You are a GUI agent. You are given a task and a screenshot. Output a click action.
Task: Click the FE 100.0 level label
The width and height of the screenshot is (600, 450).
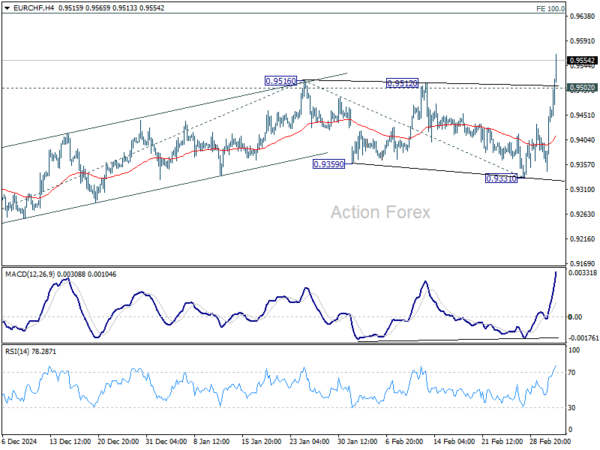pyautogui.click(x=550, y=8)
